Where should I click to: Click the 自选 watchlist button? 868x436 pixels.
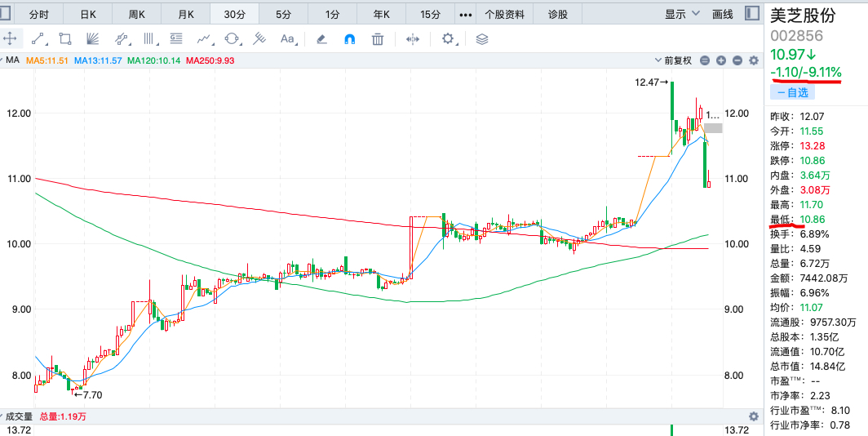pos(793,92)
